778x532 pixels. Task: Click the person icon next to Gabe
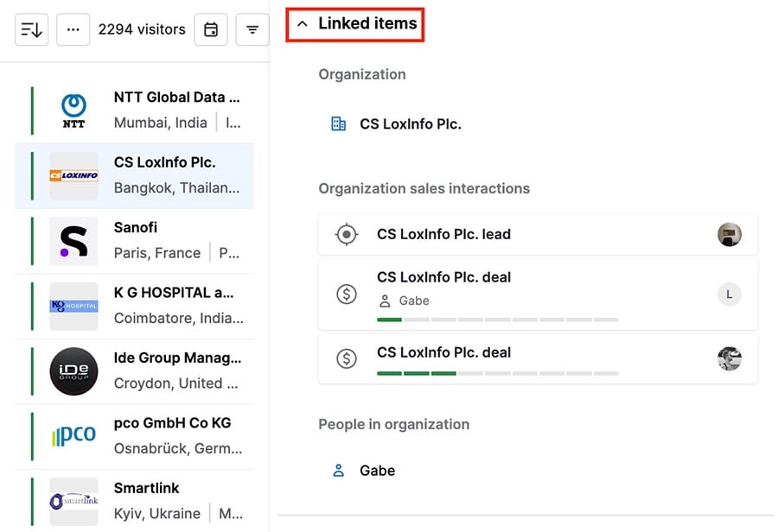[384, 301]
